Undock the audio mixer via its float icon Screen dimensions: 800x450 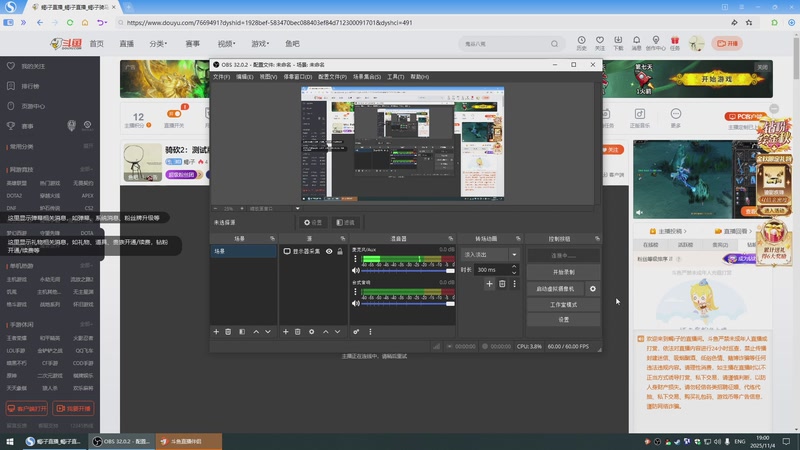coord(451,239)
